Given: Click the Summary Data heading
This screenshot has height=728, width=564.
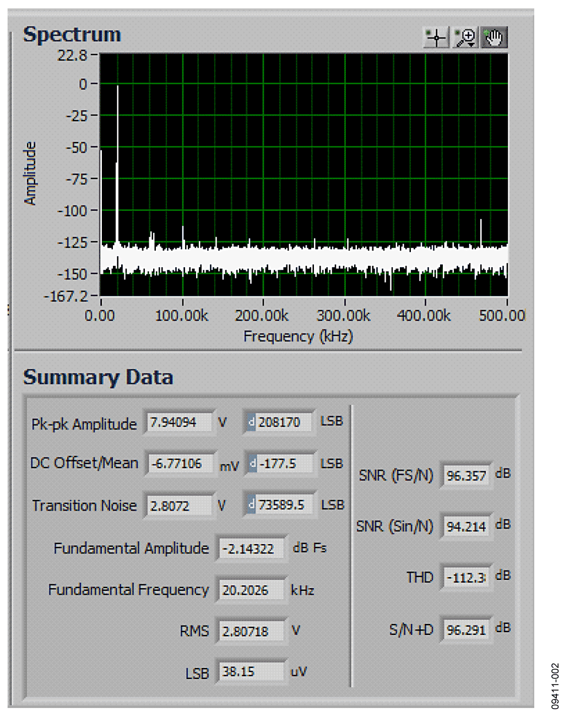Looking at the screenshot, I should tap(98, 377).
